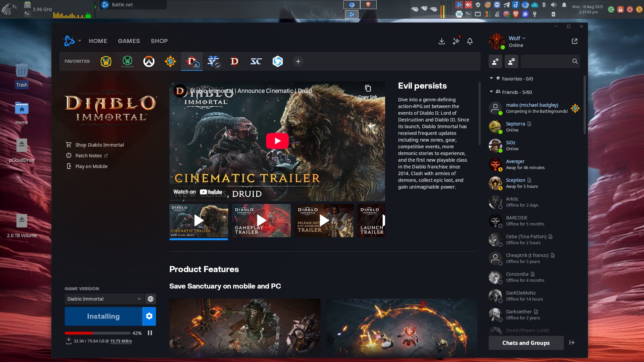
Task: Pause the Diablo Immortal installation
Action: point(150,333)
